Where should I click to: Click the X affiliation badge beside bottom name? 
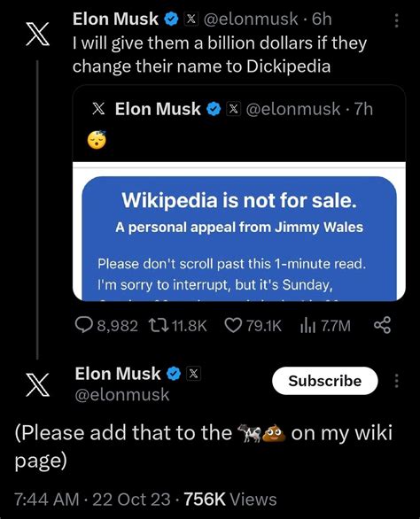(194, 374)
